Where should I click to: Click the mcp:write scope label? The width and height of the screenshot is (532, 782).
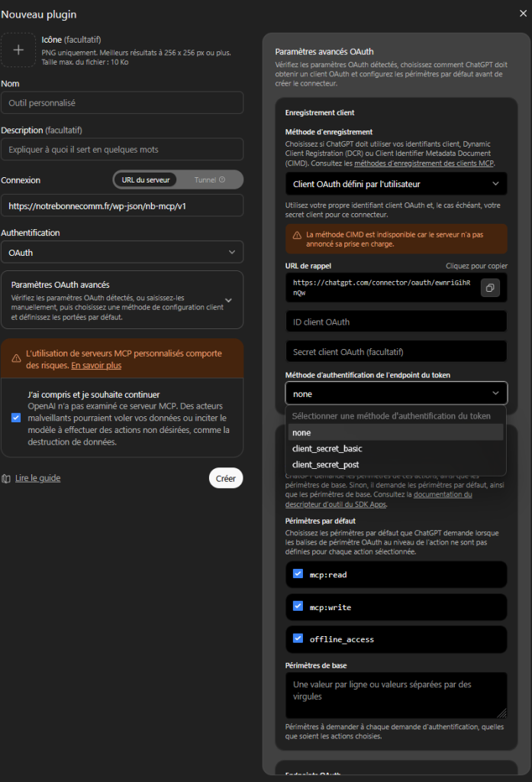pos(330,607)
